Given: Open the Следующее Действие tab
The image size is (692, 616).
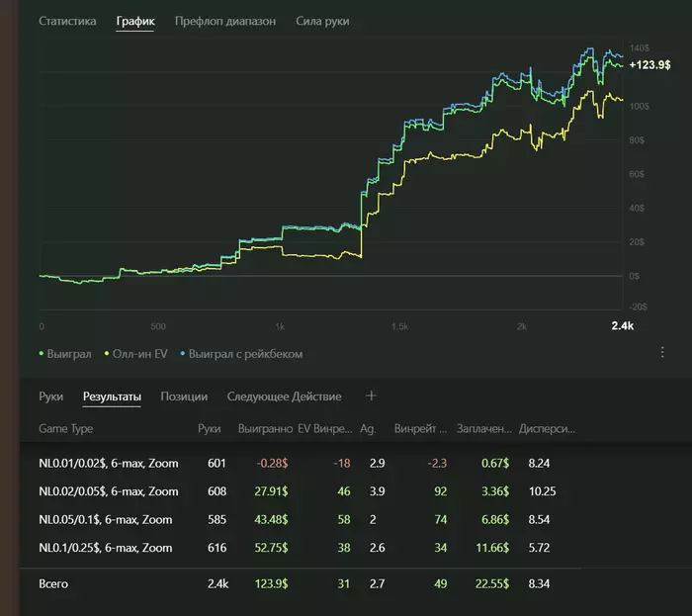Looking at the screenshot, I should pyautogui.click(x=284, y=396).
